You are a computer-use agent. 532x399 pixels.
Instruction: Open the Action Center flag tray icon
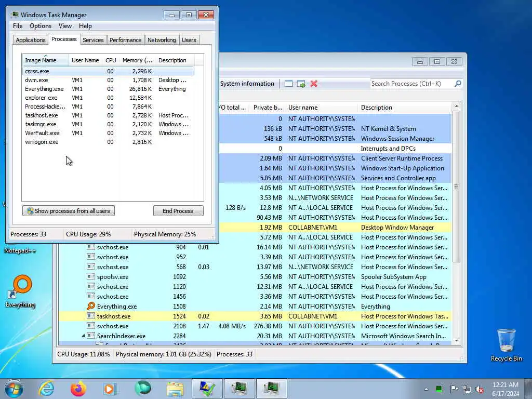point(454,389)
